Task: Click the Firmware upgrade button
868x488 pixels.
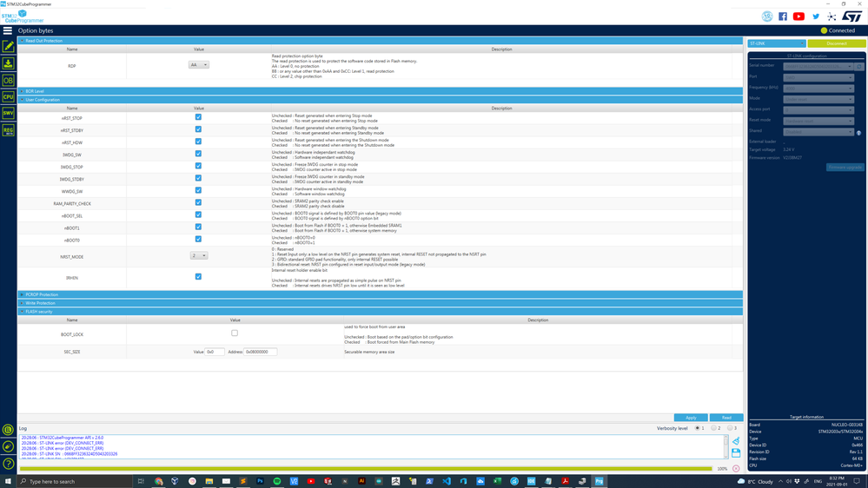Action: point(845,167)
